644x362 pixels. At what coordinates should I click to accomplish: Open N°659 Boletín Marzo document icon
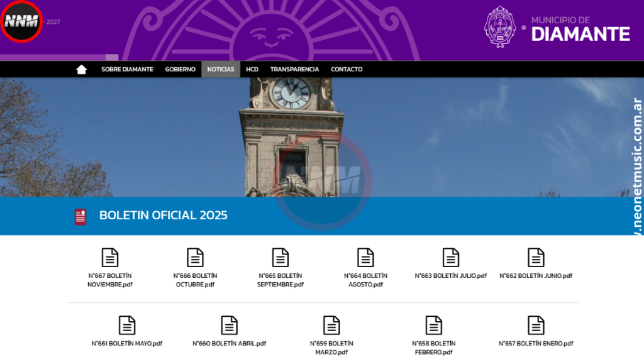(331, 325)
